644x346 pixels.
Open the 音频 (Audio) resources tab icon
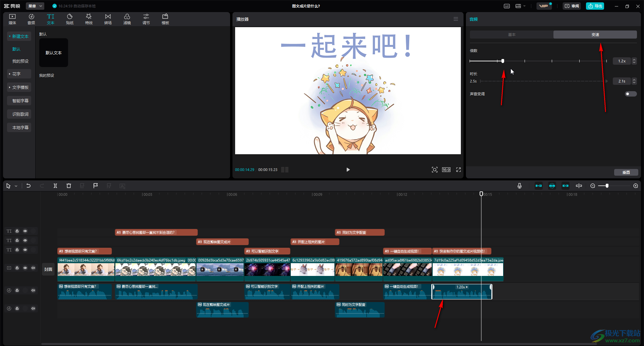point(31,19)
